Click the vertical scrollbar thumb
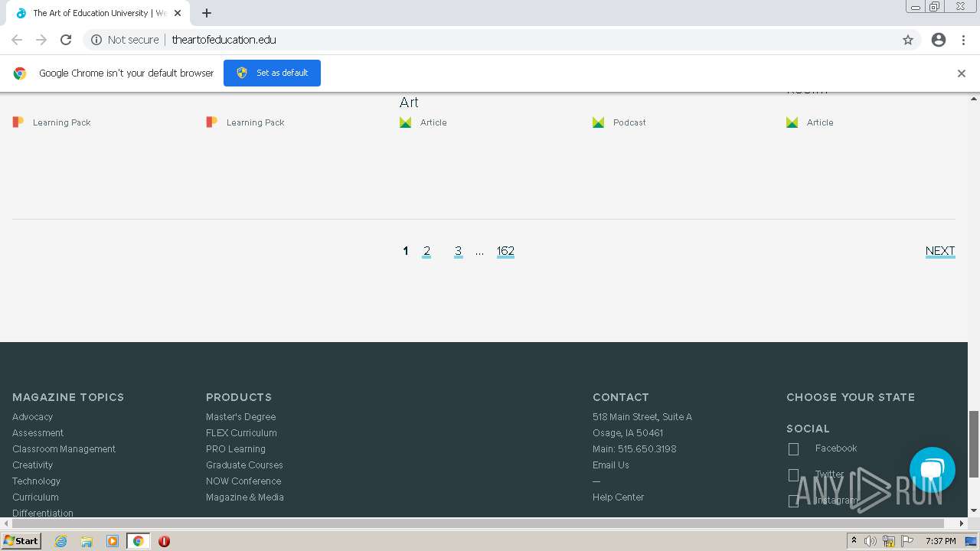The height and width of the screenshot is (551, 980). 974,444
